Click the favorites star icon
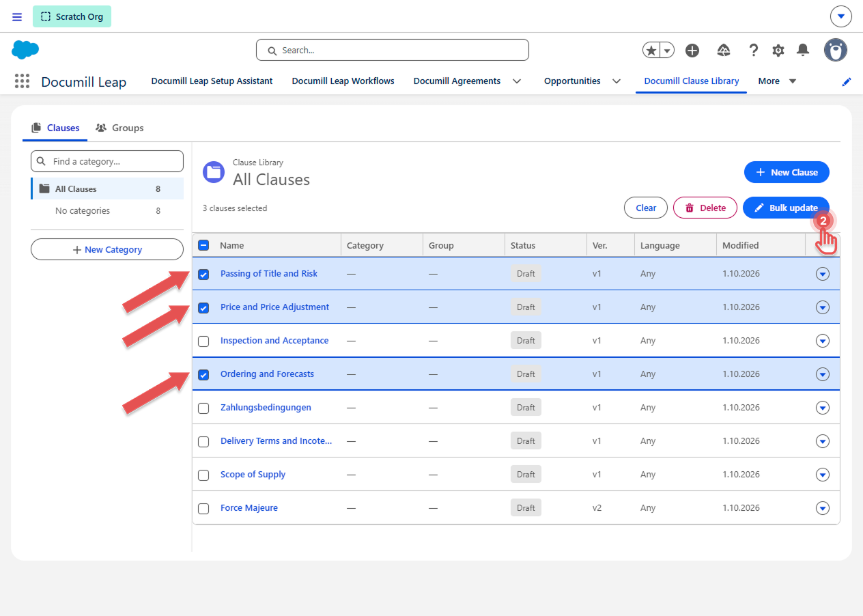863x616 pixels. pos(651,50)
